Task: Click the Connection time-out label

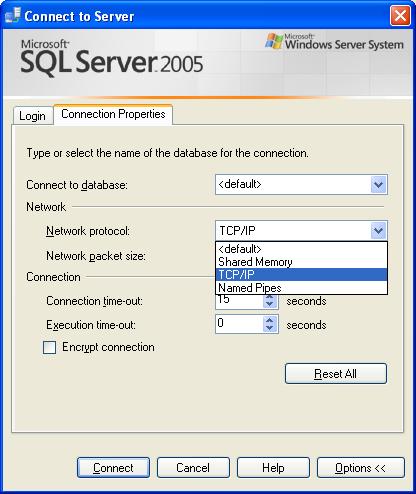Action: pyautogui.click(x=94, y=301)
